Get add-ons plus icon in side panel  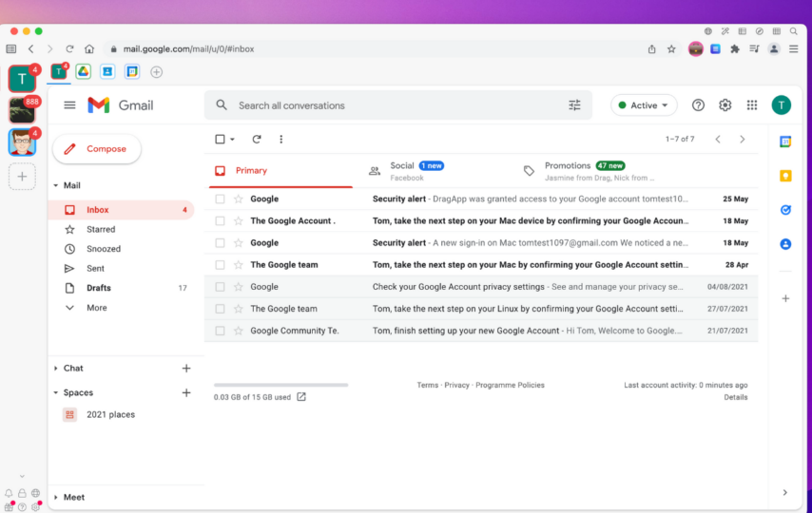click(x=785, y=298)
